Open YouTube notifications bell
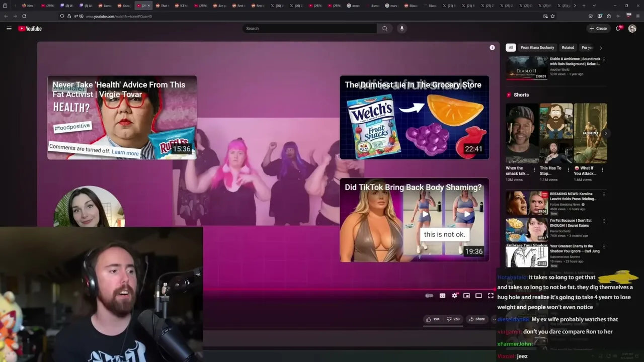This screenshot has height=362, width=644. coord(618,29)
